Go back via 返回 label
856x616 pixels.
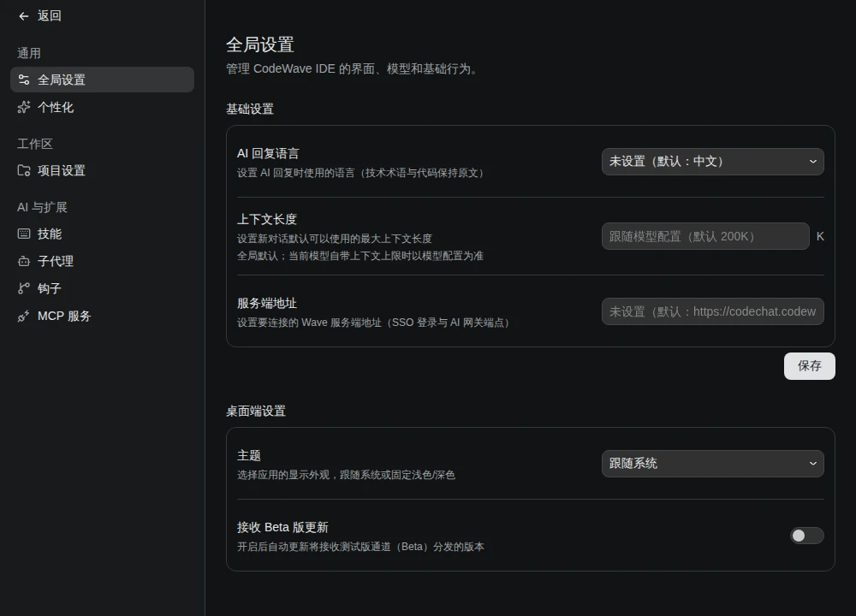coord(49,15)
